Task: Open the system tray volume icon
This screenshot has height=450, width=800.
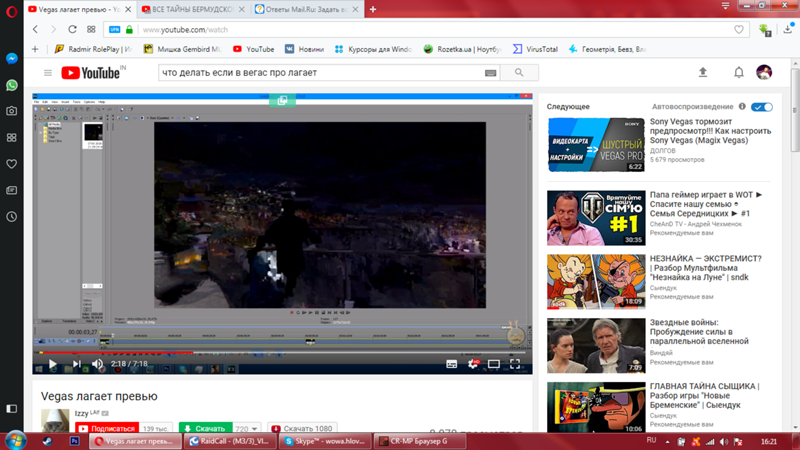Action: pyautogui.click(x=723, y=442)
